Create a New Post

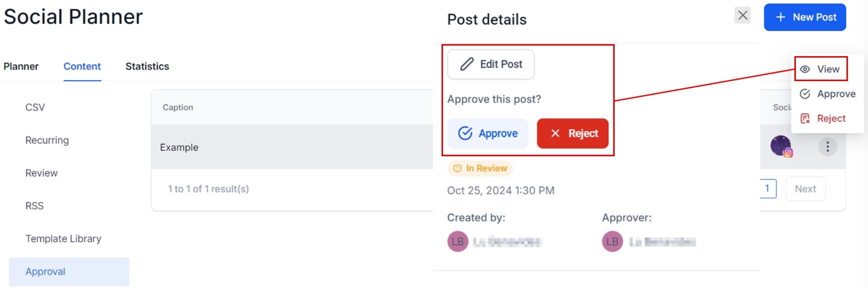tap(804, 17)
